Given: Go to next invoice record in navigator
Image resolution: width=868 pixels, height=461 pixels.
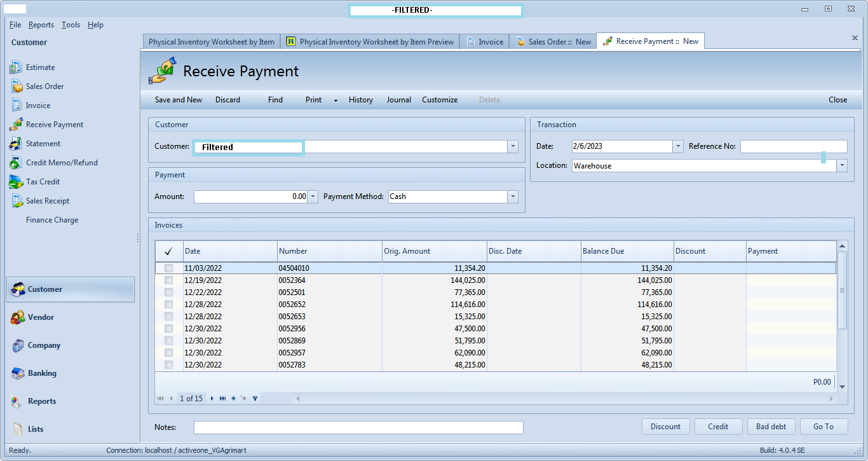Looking at the screenshot, I should point(212,399).
